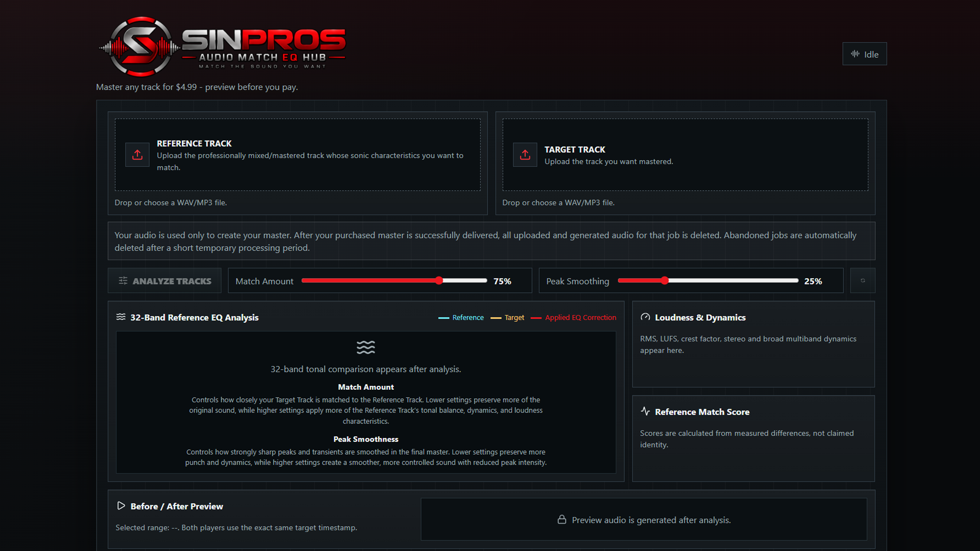
Task: Click the Reference legend entry
Action: [x=461, y=318]
